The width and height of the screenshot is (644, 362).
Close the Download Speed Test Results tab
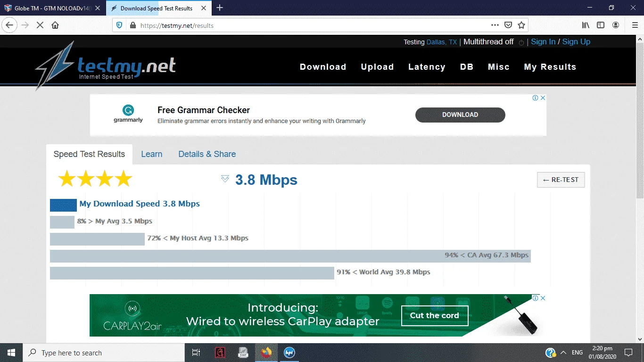click(x=203, y=8)
